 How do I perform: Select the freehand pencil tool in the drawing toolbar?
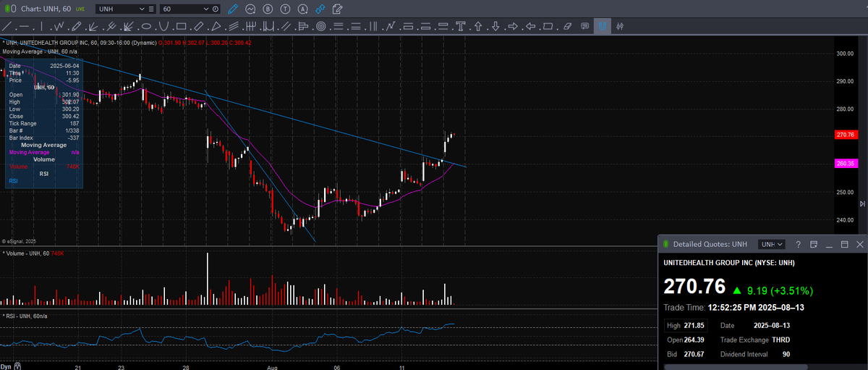pyautogui.click(x=76, y=27)
